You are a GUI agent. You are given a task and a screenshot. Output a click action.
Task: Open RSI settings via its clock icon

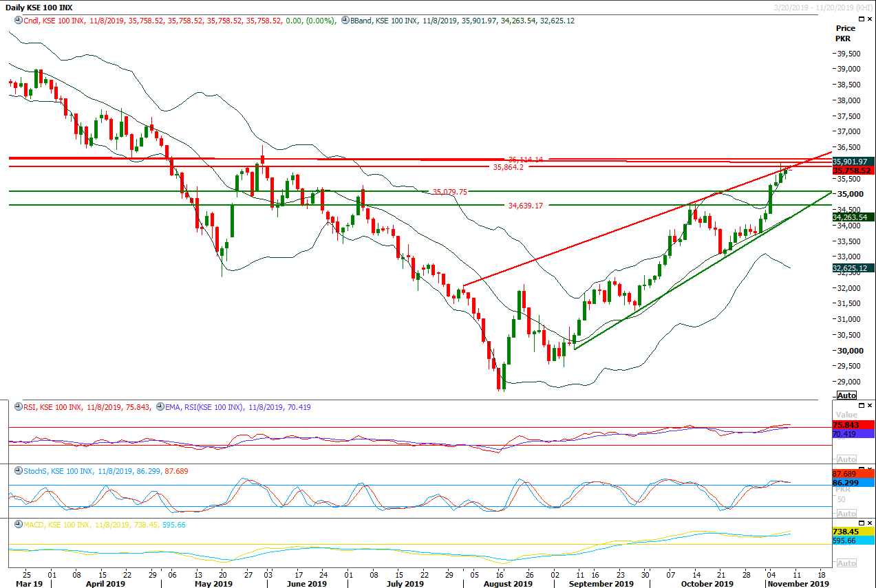[19, 406]
